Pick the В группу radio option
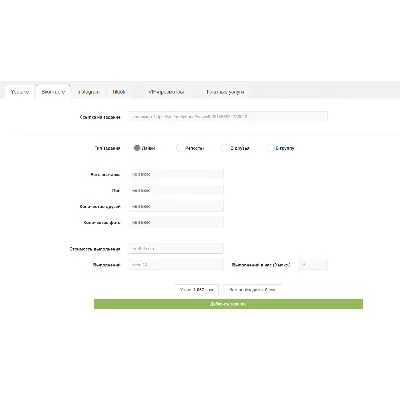Image resolution: width=400 pixels, height=400 pixels. pos(270,148)
